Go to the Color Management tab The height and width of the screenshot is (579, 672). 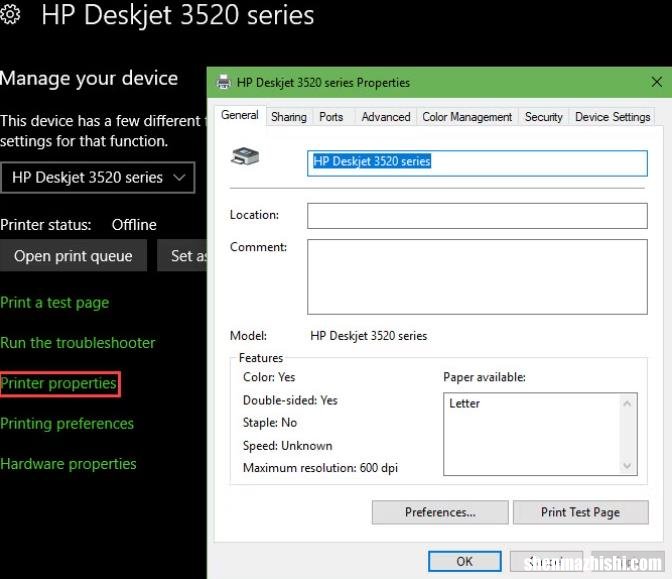[x=467, y=117]
